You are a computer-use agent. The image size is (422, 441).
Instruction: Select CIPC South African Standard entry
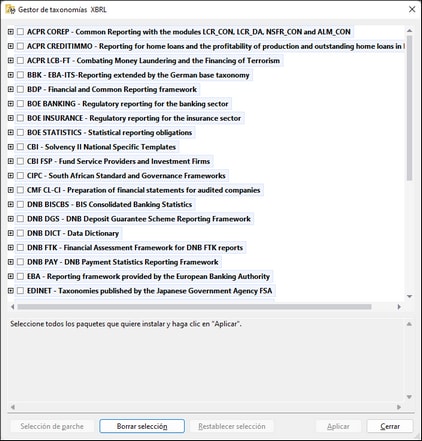pos(126,176)
